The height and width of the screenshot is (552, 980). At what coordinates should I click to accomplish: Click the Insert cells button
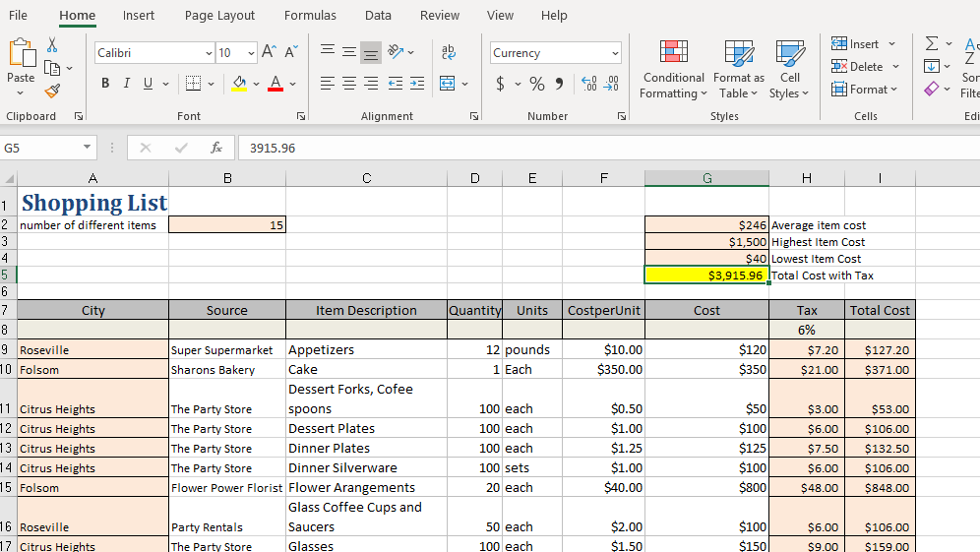855,43
